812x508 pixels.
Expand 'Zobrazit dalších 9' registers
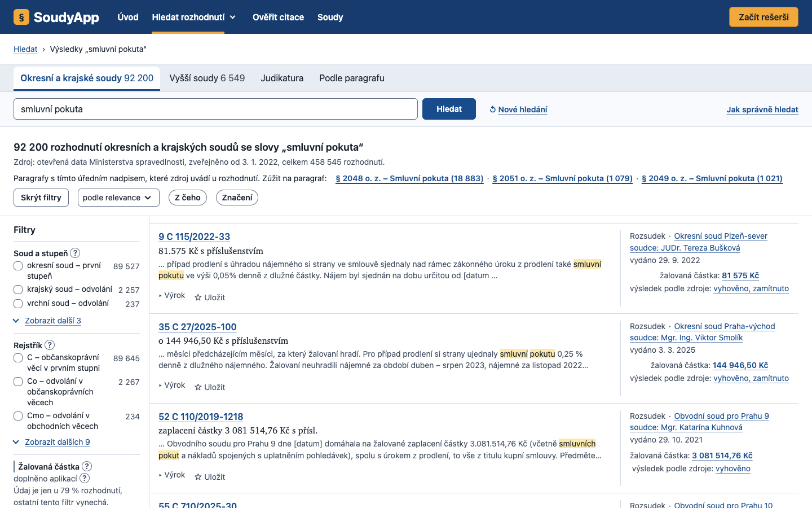[x=58, y=442]
